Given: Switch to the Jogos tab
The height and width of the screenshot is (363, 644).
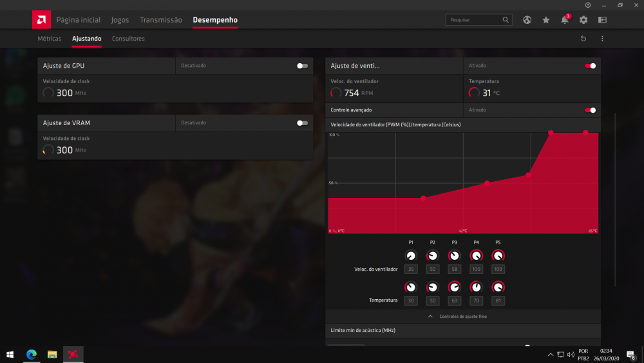Looking at the screenshot, I should click(120, 20).
